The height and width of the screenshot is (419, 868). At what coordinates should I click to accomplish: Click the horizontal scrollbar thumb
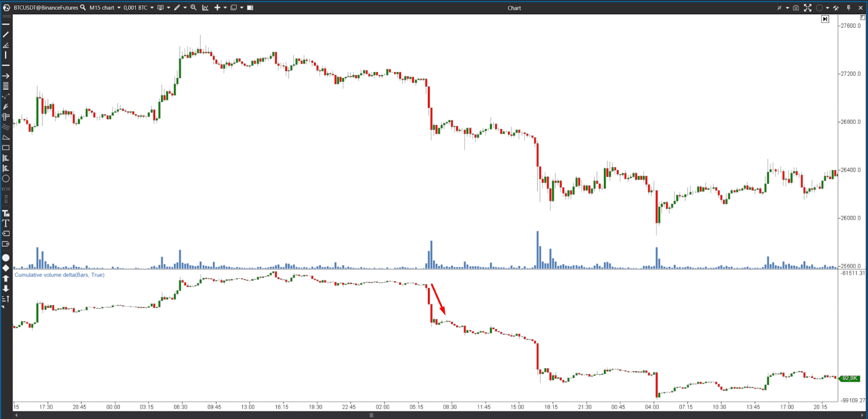pos(372,415)
